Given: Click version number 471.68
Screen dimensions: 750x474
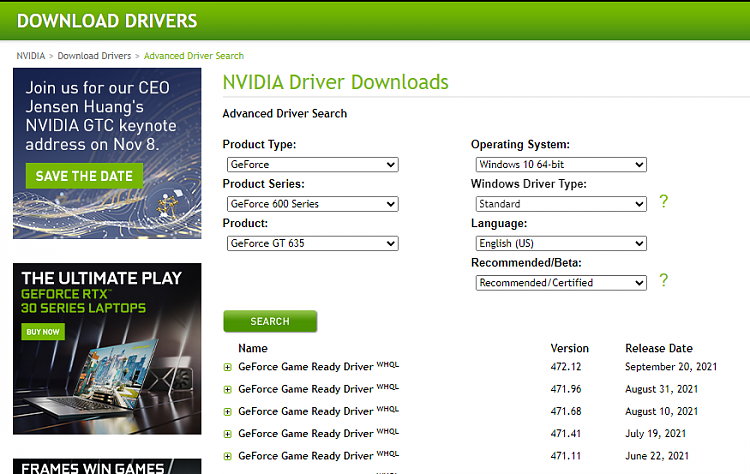Looking at the screenshot, I should click(566, 411).
